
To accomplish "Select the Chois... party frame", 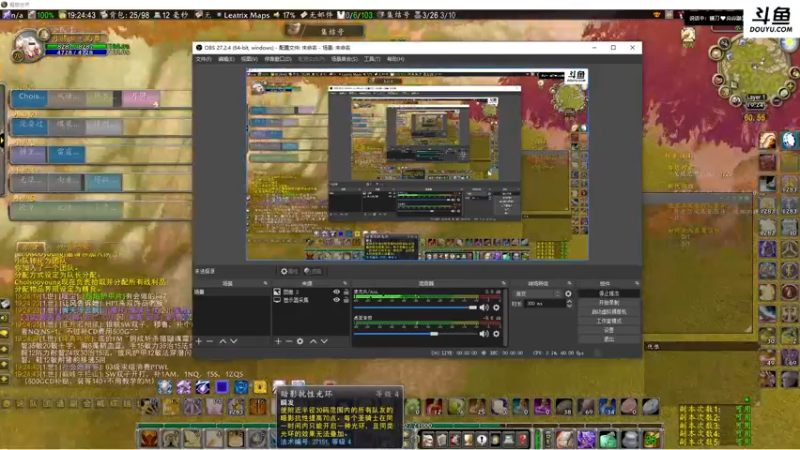I will 29,97.
